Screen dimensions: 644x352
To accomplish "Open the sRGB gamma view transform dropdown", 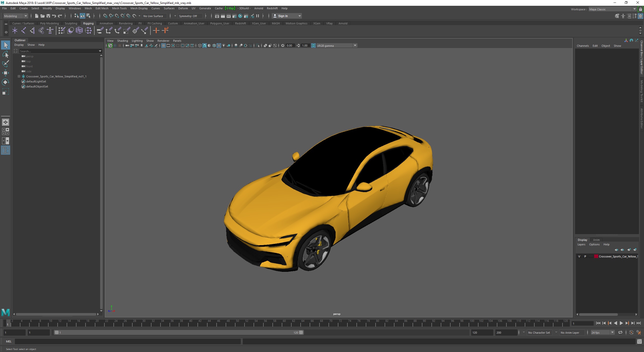I will (337, 46).
